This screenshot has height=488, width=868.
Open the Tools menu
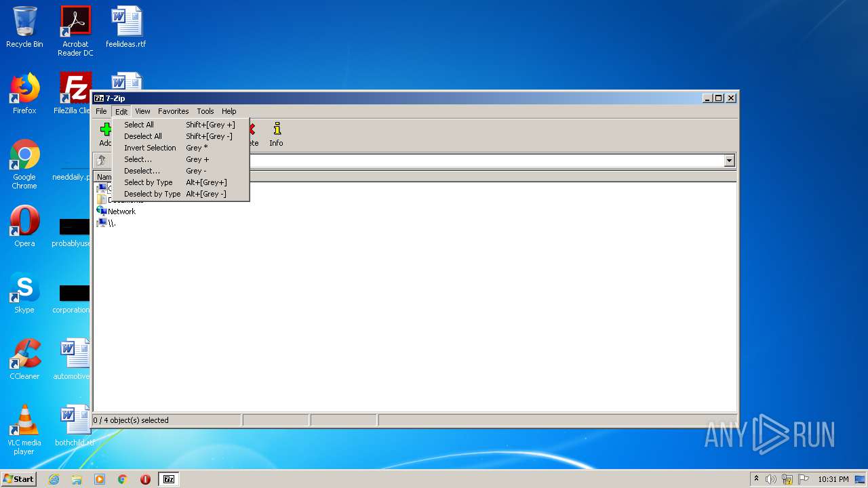[x=205, y=111]
